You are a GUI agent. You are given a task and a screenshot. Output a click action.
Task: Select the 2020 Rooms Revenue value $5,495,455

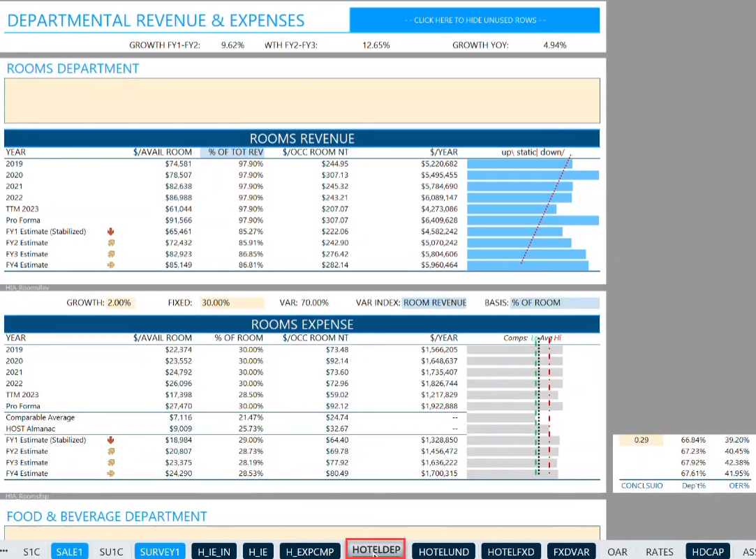[439, 175]
